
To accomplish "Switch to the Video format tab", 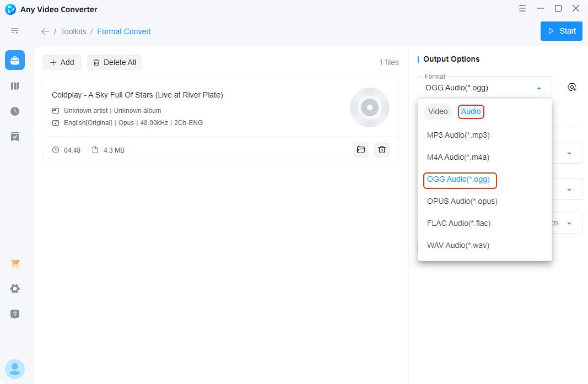I will point(438,112).
